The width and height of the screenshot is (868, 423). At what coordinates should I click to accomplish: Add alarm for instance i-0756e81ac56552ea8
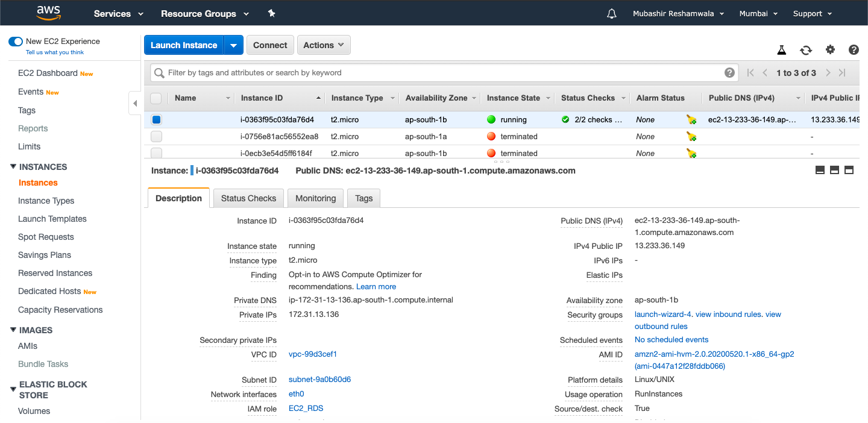tap(691, 137)
